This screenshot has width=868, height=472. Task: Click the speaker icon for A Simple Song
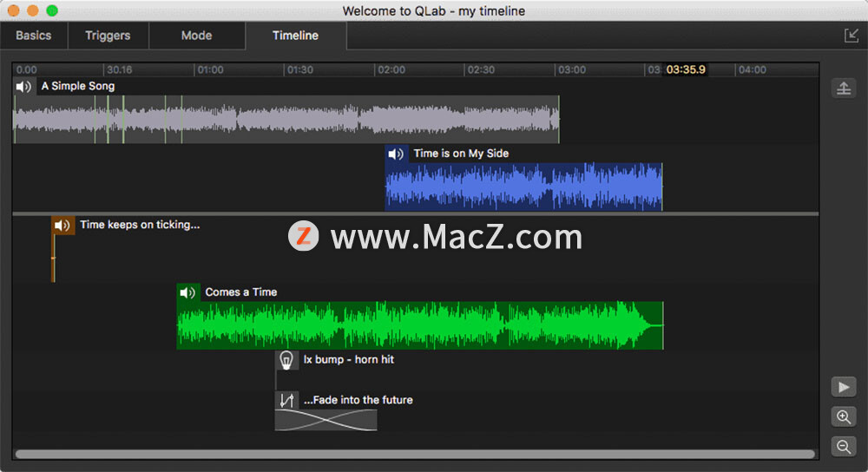coord(23,86)
